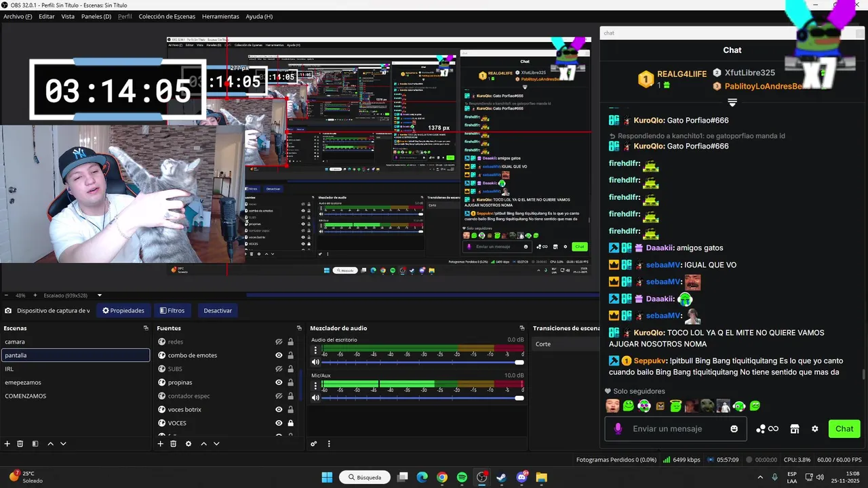Pop out the Escenas dock panel
Image resolution: width=868 pixels, height=488 pixels.
146,328
